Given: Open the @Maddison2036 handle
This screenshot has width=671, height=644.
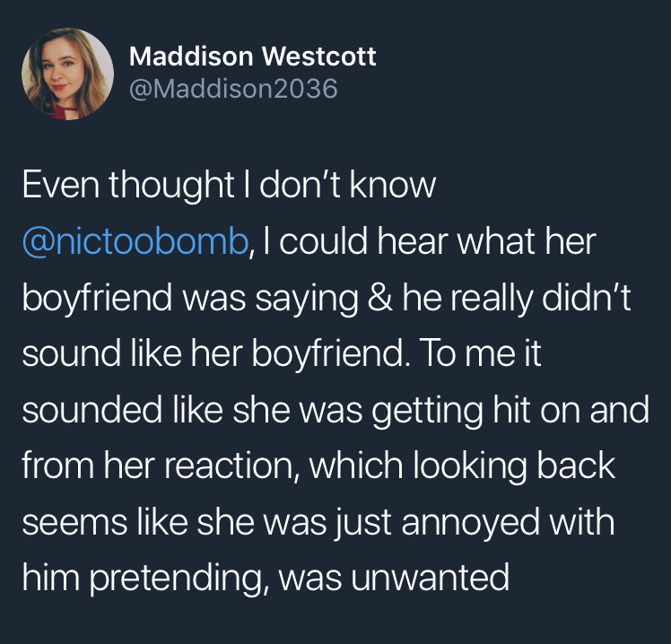Looking at the screenshot, I should 233,89.
